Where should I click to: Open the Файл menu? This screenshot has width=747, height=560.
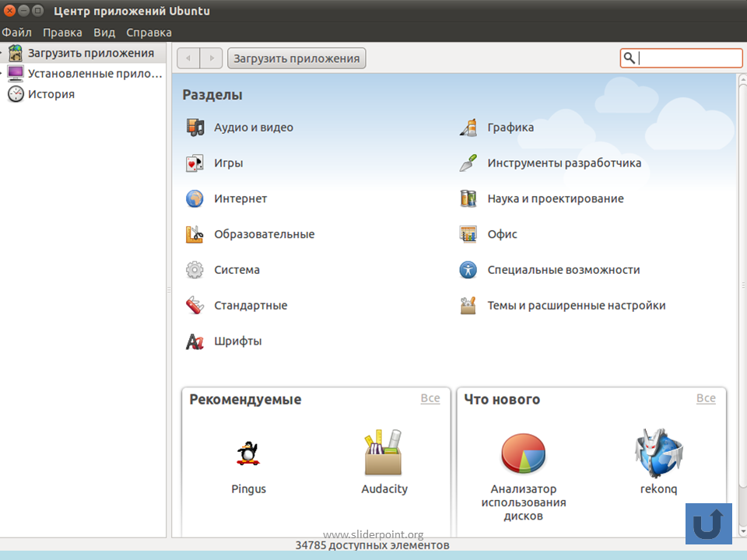(16, 33)
